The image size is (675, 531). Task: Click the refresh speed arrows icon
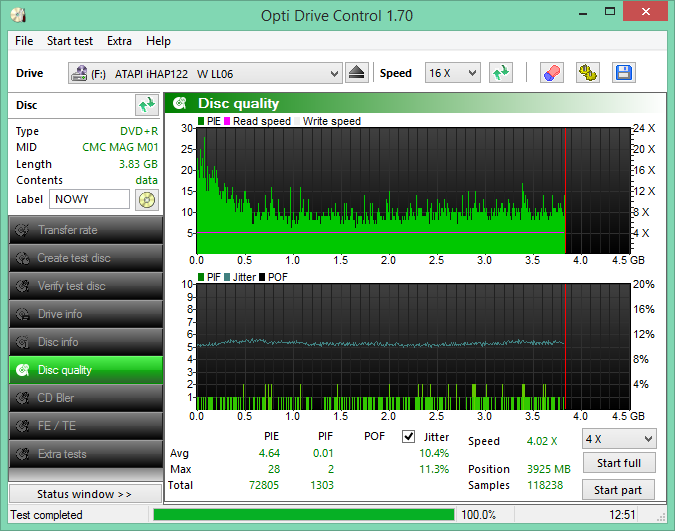(501, 73)
